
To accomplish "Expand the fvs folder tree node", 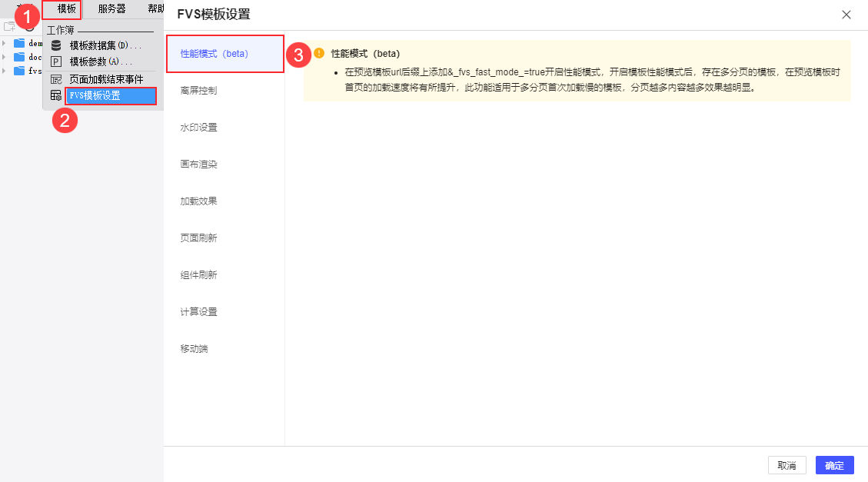I will 4,71.
